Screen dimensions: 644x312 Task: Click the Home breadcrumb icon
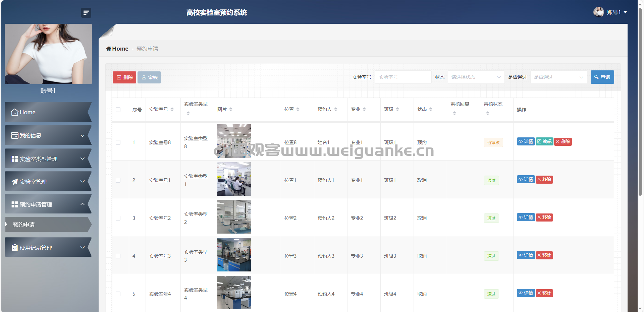[109, 49]
